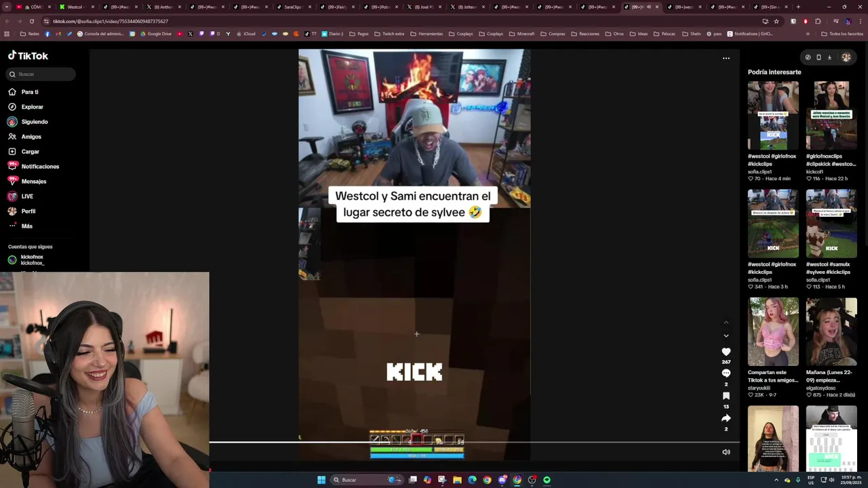
Task: Open Redes bookmarks folder
Action: pos(29,34)
